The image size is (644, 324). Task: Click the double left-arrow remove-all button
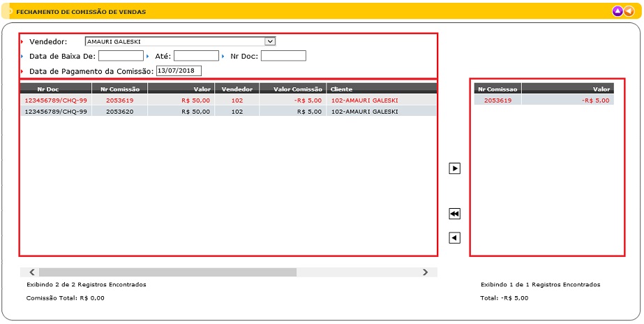(x=454, y=214)
